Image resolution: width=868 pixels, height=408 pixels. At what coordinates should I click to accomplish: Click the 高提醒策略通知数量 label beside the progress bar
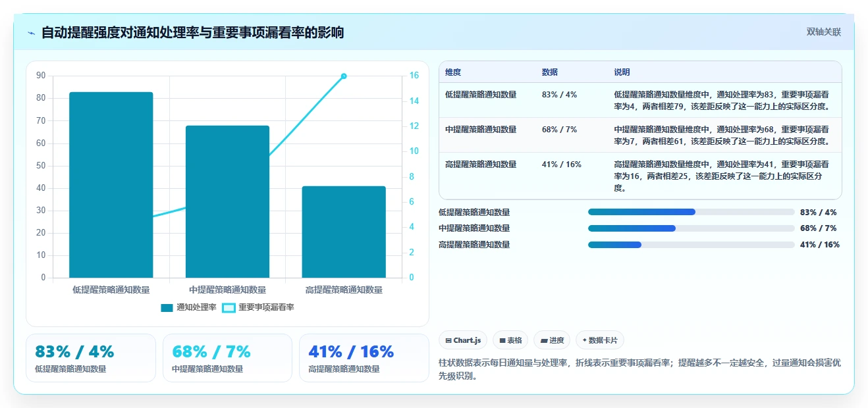click(x=474, y=245)
